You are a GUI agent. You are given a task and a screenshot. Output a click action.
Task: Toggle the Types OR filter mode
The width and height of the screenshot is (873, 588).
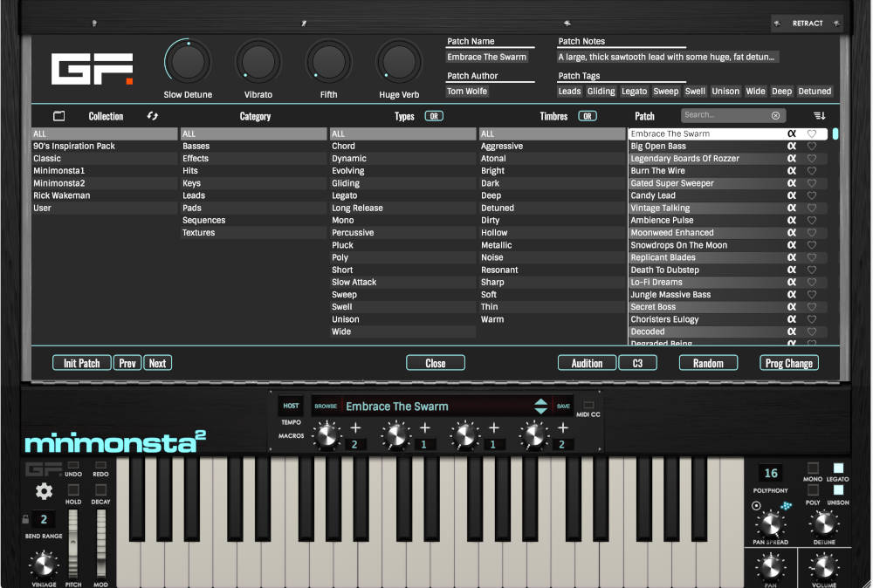tap(433, 116)
